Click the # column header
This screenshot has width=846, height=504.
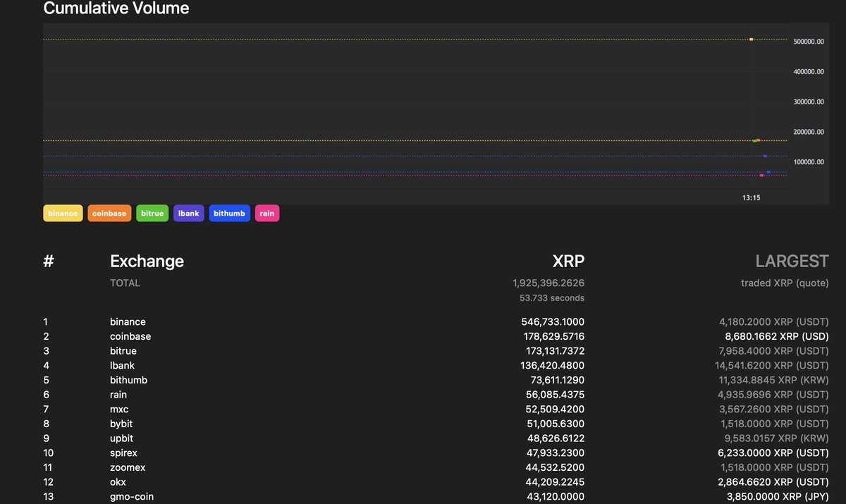click(49, 261)
